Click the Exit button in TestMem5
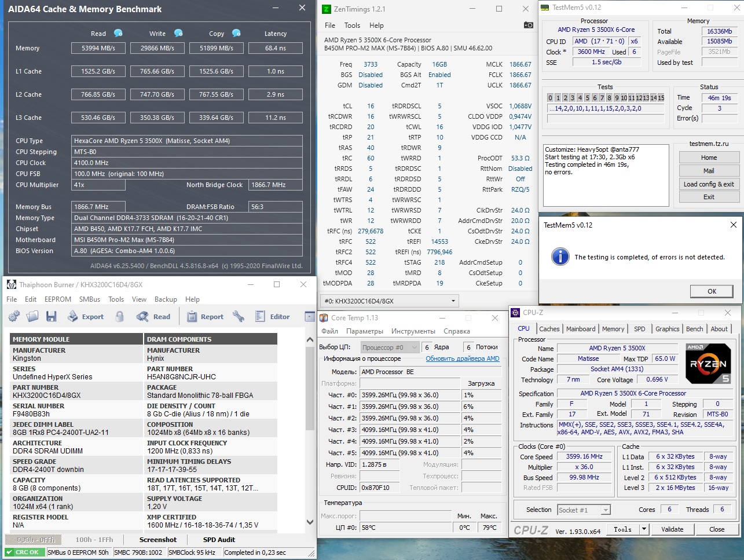The image size is (744, 560). point(709,197)
